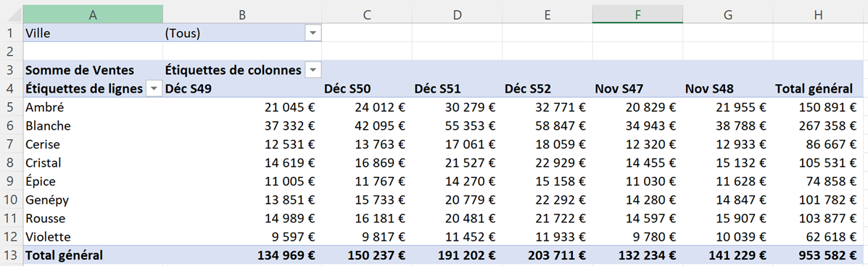Click the Ville cell in A1

click(93, 33)
